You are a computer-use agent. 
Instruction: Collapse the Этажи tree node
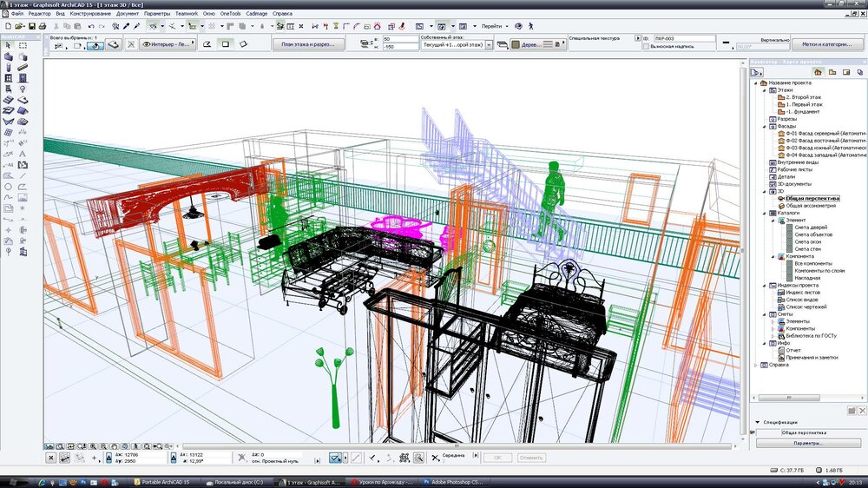762,89
